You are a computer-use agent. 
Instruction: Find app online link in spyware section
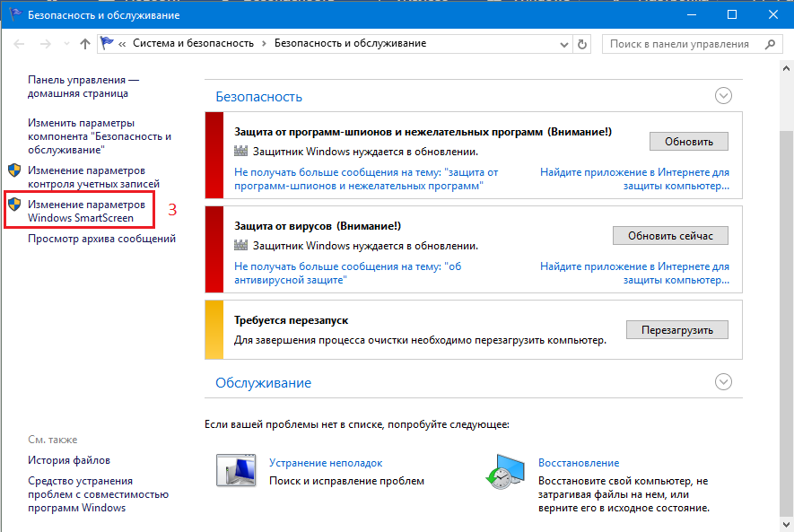[x=635, y=179]
